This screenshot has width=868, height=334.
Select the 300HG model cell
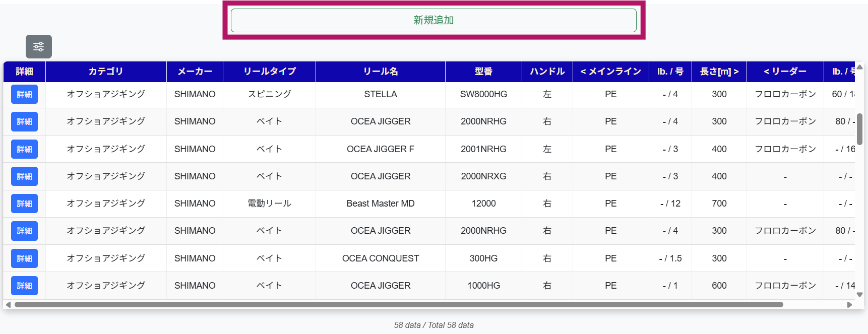pos(484,258)
